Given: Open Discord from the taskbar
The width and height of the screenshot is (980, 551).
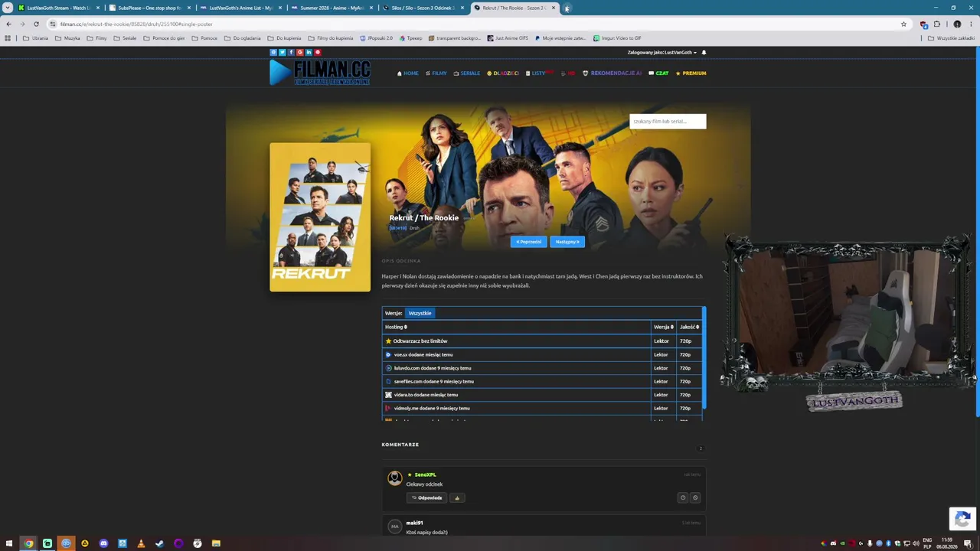Looking at the screenshot, I should pyautogui.click(x=103, y=543).
